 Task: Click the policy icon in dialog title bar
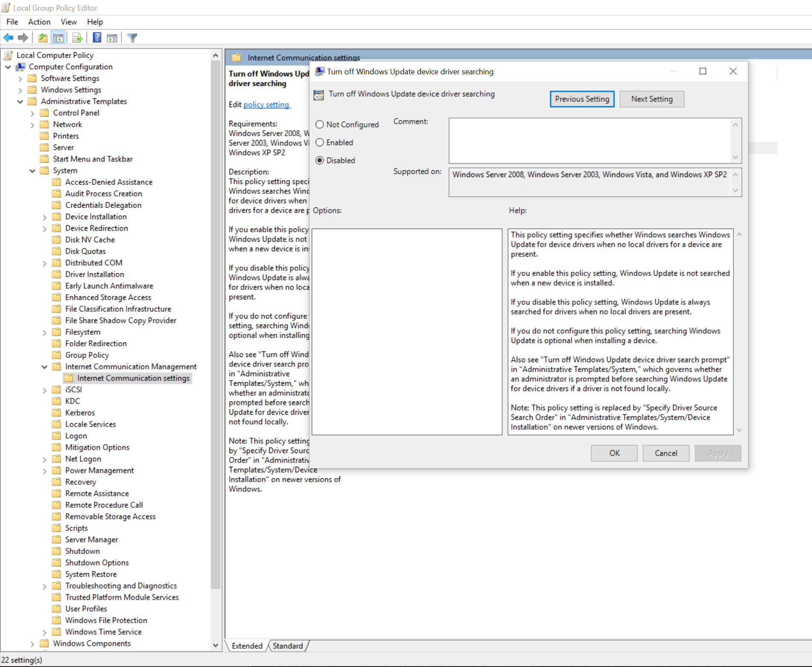[x=320, y=71]
